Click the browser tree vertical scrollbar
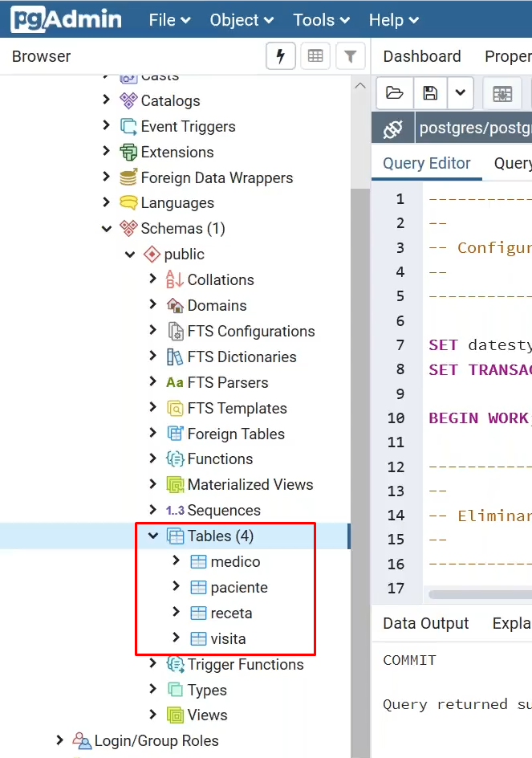This screenshot has width=532, height=758. click(x=360, y=472)
